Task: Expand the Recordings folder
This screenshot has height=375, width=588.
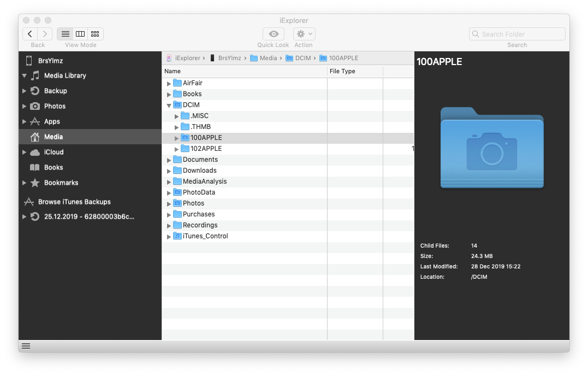Action: pyautogui.click(x=169, y=226)
